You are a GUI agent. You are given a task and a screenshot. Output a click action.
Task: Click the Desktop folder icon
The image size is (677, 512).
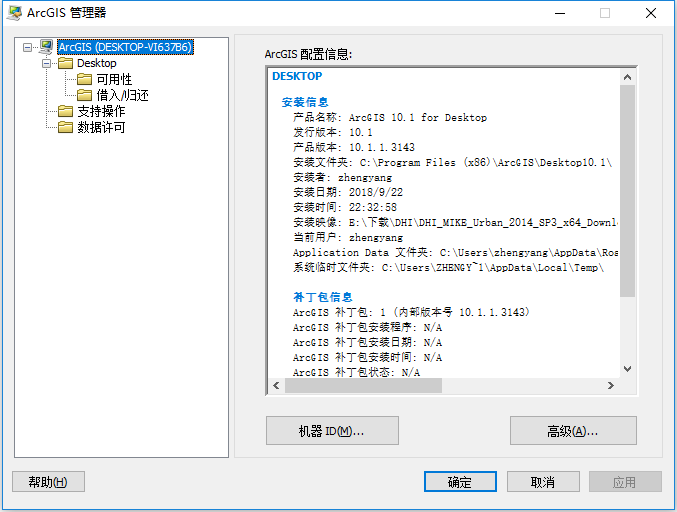[66, 63]
